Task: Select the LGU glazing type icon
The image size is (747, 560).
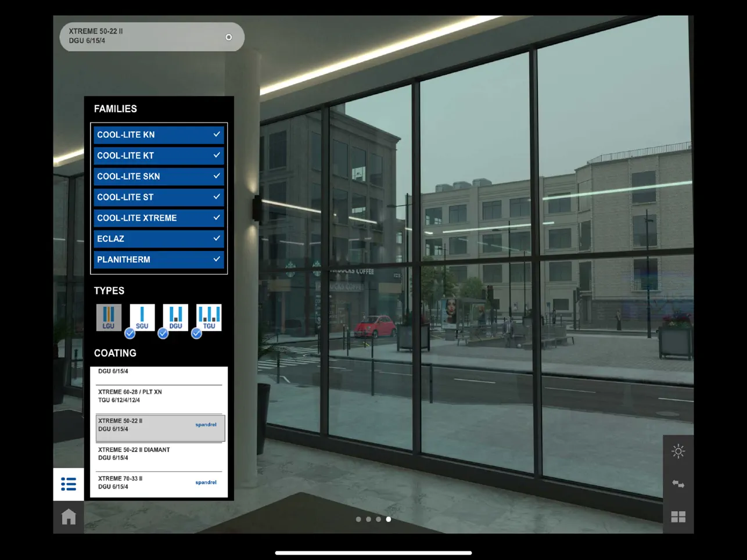Action: coord(109,317)
